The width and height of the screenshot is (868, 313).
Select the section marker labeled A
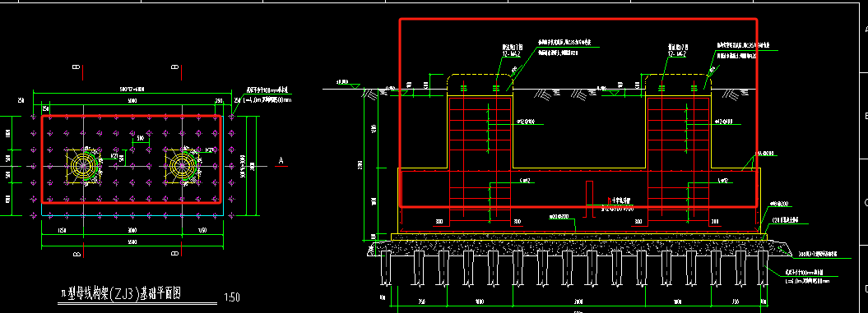pos(281,161)
